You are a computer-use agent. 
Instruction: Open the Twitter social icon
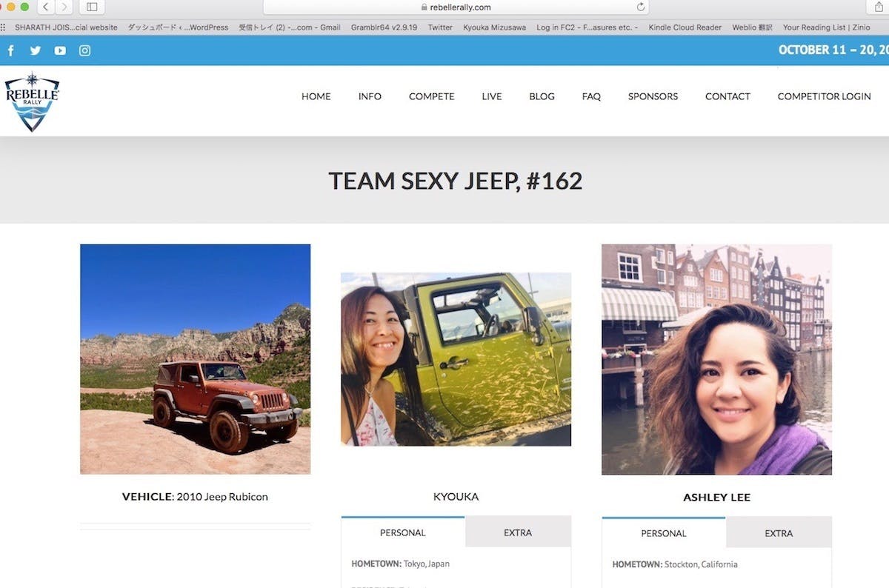[x=35, y=51]
